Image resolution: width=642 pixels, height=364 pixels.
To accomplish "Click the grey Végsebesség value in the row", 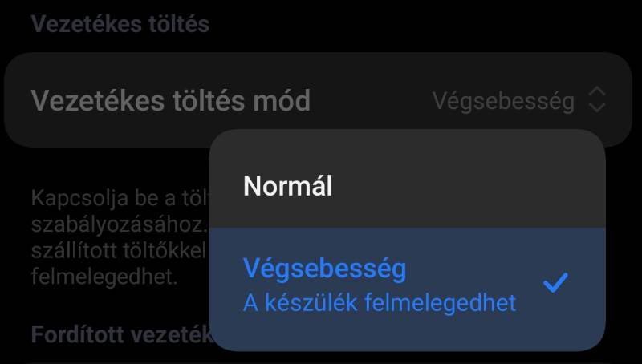I will click(x=503, y=101).
